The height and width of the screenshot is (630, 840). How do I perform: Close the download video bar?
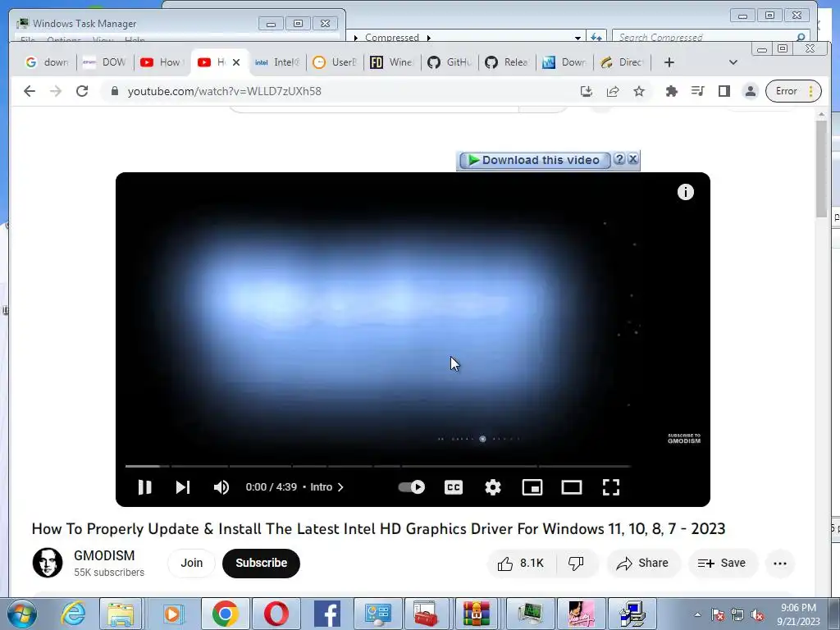632,159
